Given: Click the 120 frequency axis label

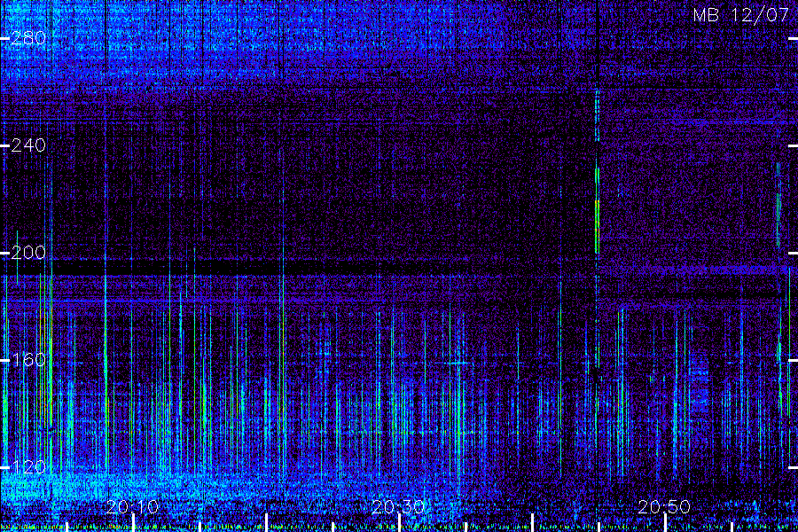Looking at the screenshot, I should click(28, 467).
